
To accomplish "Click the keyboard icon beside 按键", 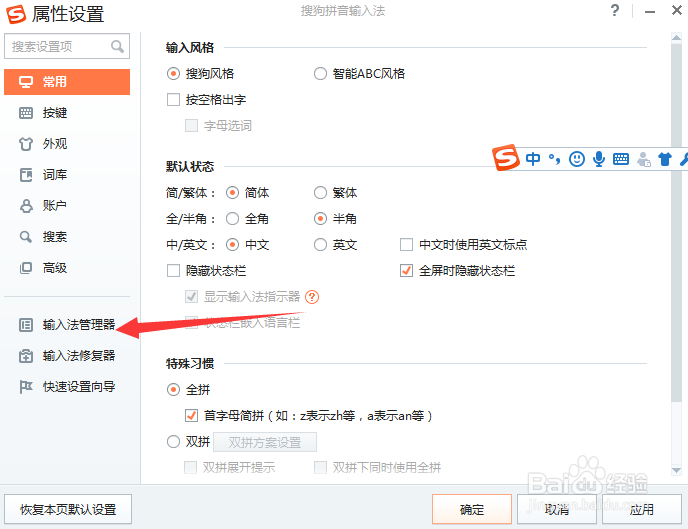I will pos(26,113).
